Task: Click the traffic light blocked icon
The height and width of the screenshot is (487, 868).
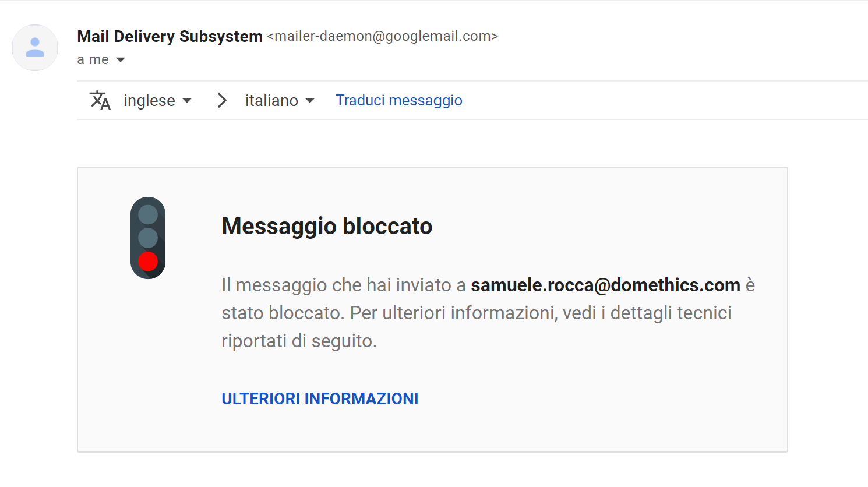Action: click(148, 238)
